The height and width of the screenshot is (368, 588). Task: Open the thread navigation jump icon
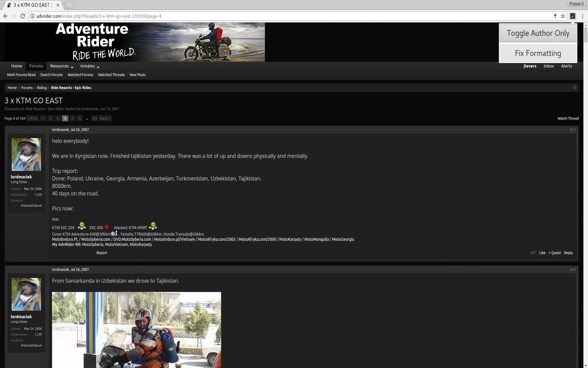point(575,88)
